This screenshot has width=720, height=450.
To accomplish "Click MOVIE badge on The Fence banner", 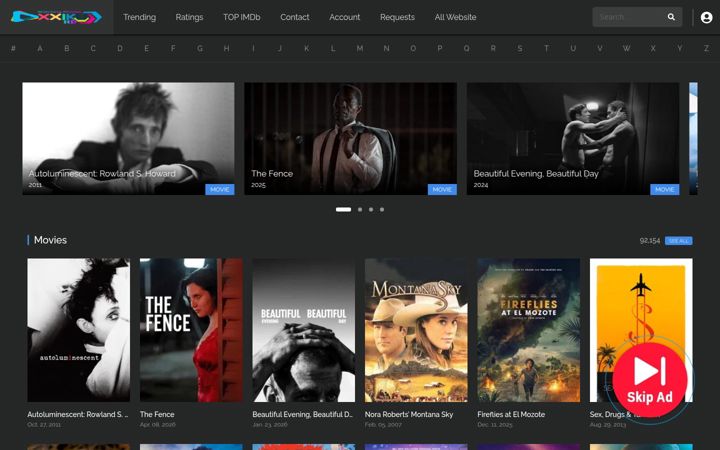I will [442, 189].
